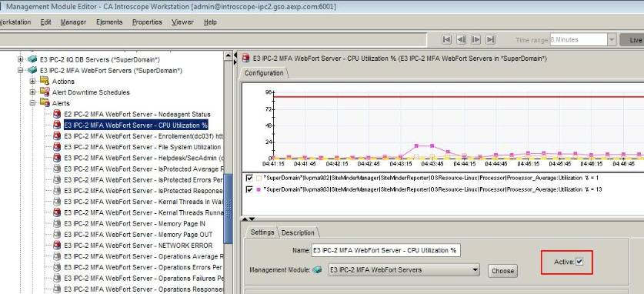Select the Configuration tab
644x294 pixels.
[264, 73]
